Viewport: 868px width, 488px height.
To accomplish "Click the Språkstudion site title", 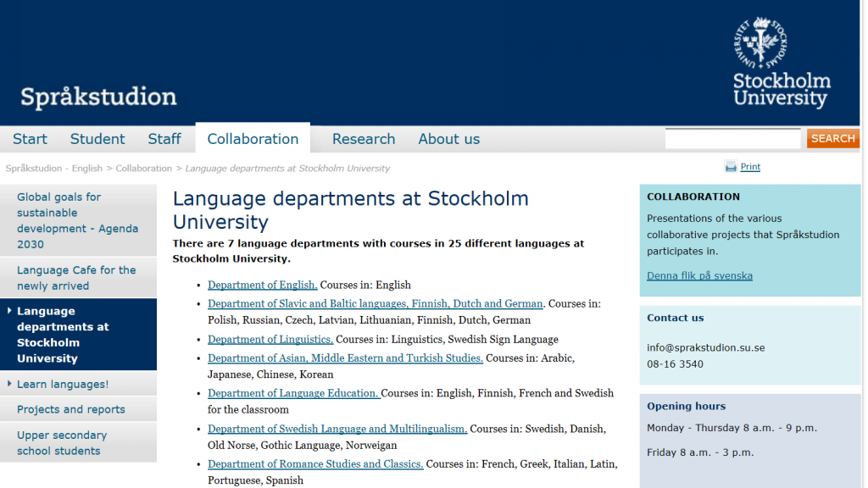I will (98, 97).
